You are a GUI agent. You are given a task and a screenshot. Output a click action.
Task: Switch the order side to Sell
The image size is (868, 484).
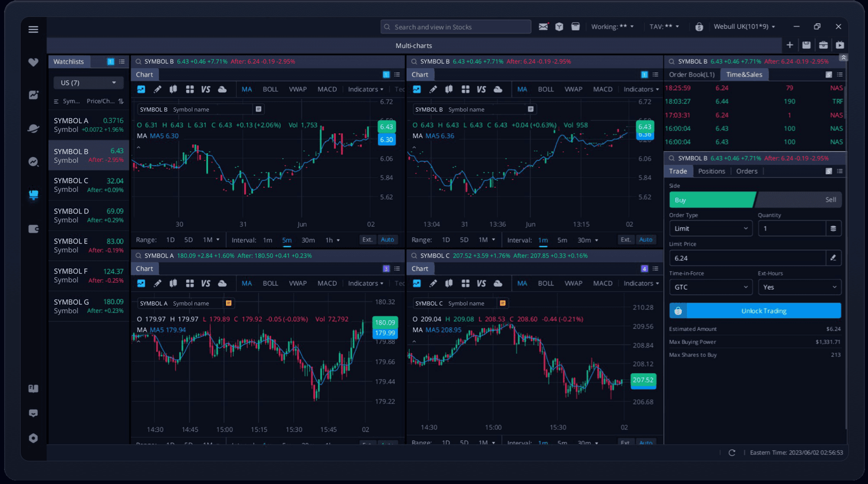[x=830, y=200]
